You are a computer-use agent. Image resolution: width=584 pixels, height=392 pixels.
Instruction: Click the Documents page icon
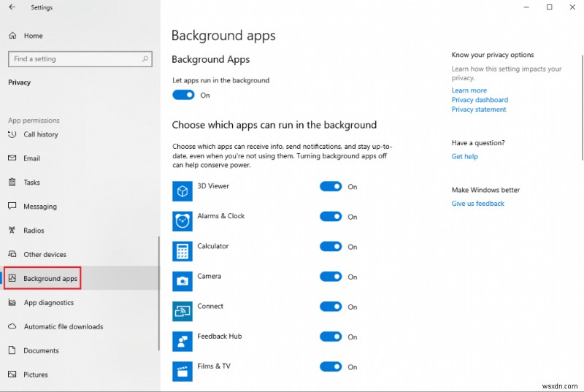[12, 350]
